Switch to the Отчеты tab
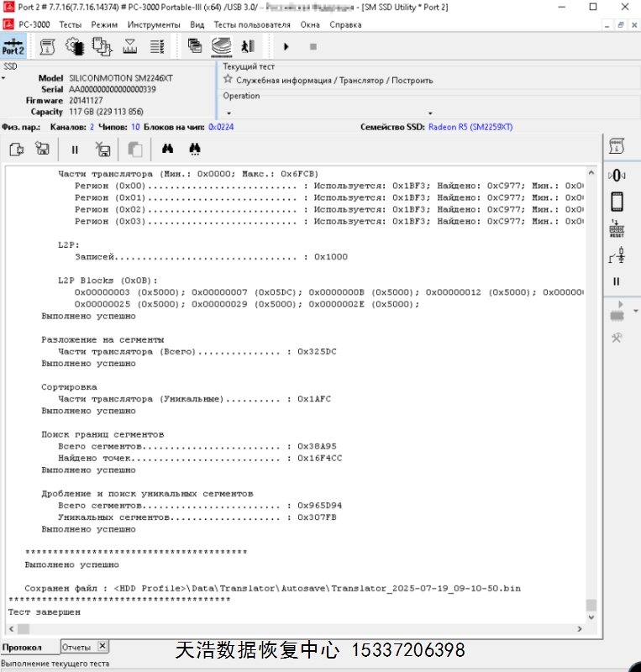641x672 pixels. (76, 647)
